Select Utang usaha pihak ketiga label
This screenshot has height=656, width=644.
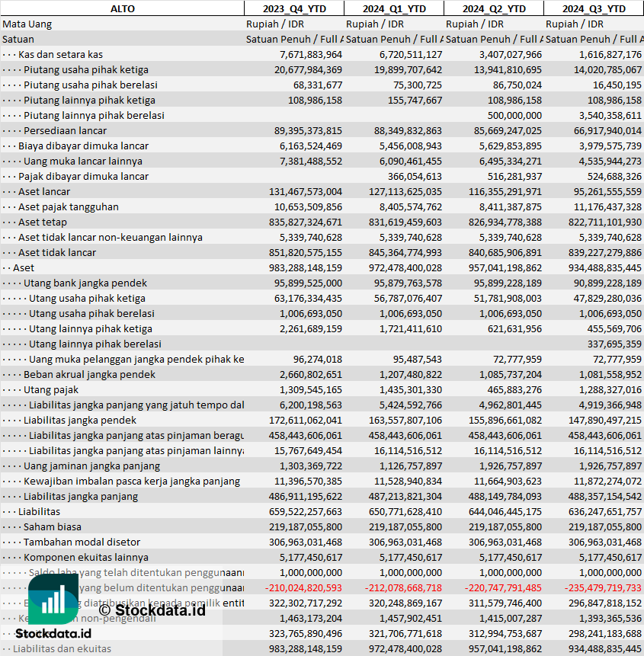click(87, 299)
